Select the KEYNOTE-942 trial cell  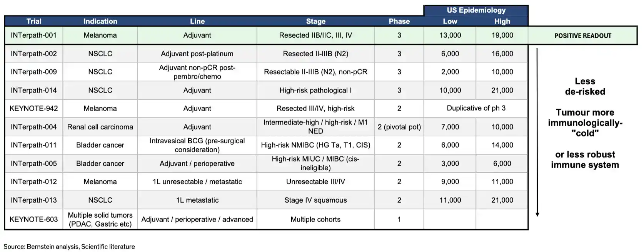click(34, 108)
